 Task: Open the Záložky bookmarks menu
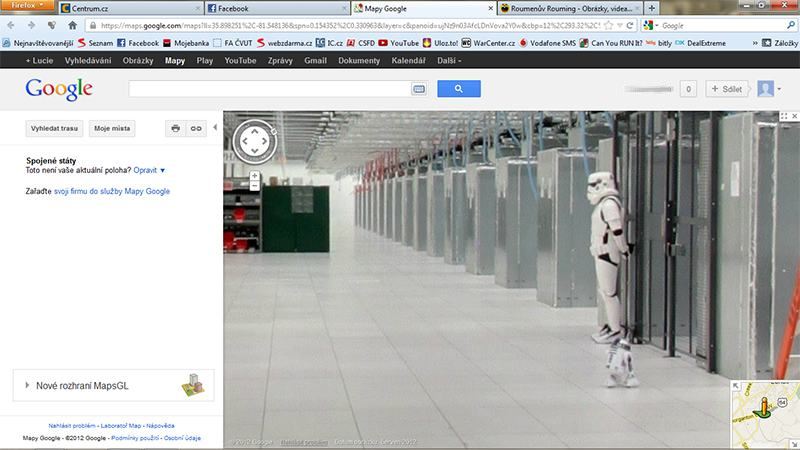[x=780, y=43]
